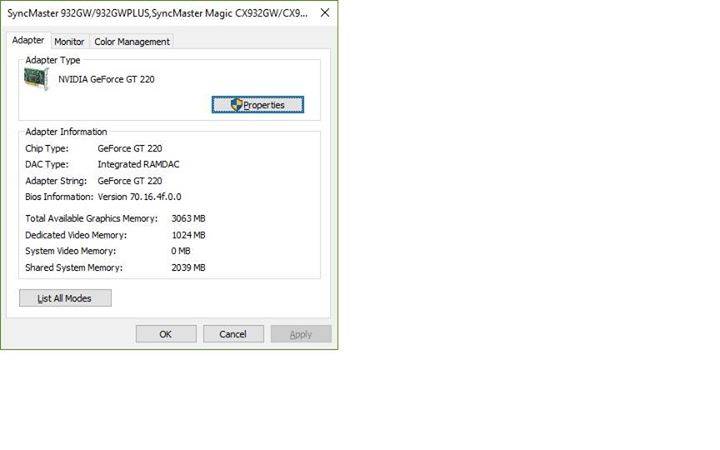Click Dedicated Video Memory label
720x450 pixels.
(76, 235)
